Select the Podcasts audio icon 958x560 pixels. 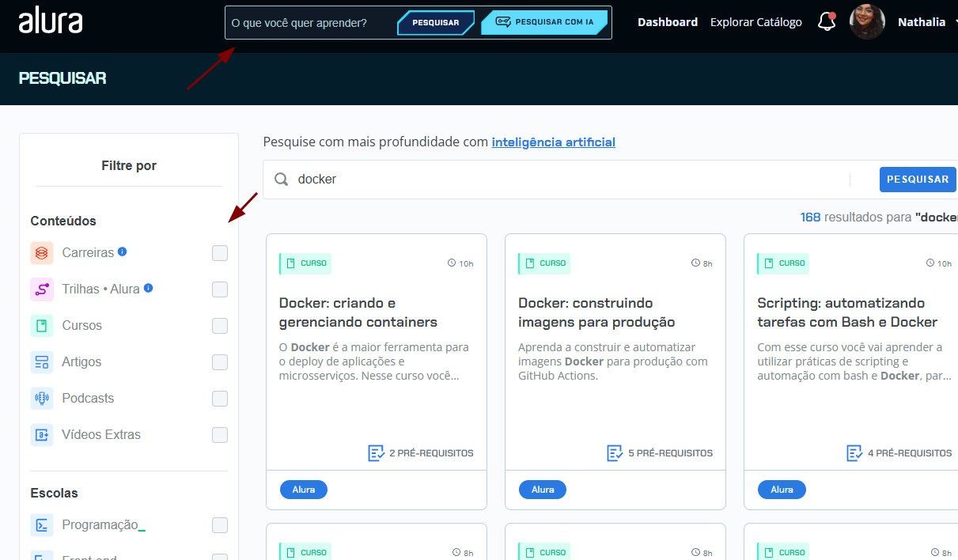coord(41,398)
